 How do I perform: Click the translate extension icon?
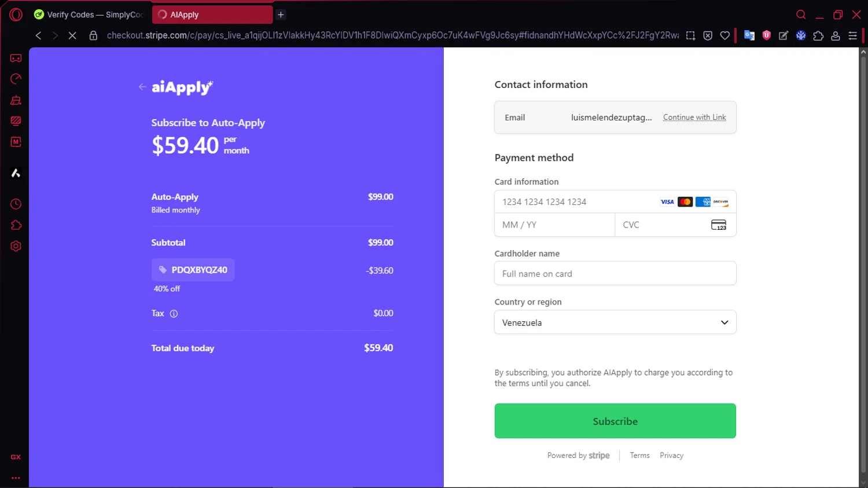click(x=749, y=35)
